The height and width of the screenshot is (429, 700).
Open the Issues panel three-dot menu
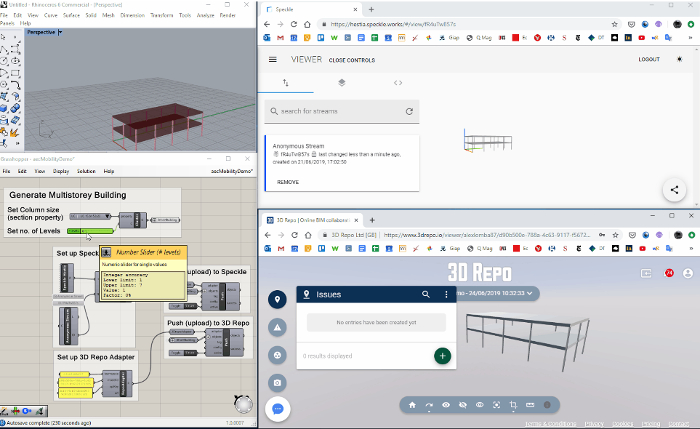(444, 295)
